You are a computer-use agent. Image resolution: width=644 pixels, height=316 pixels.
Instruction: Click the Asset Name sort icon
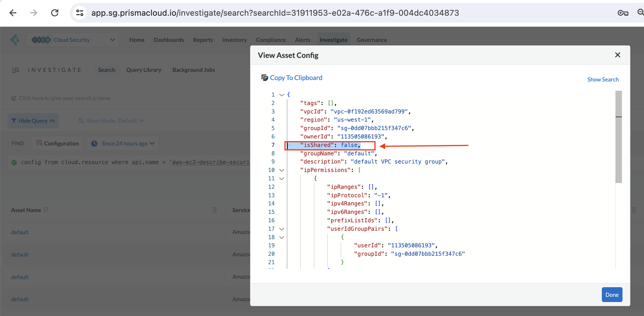pyautogui.click(x=46, y=210)
